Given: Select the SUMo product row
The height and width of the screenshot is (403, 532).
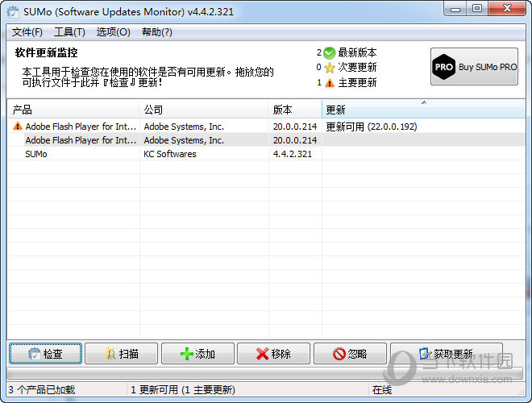Looking at the screenshot, I should coord(266,154).
